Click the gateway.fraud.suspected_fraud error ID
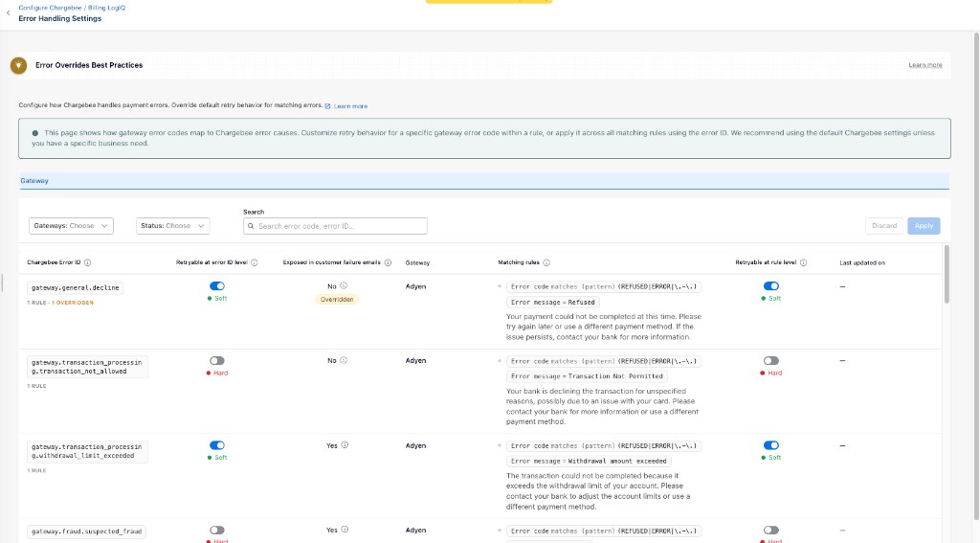Viewport: 980px width, 543px height. tap(87, 532)
